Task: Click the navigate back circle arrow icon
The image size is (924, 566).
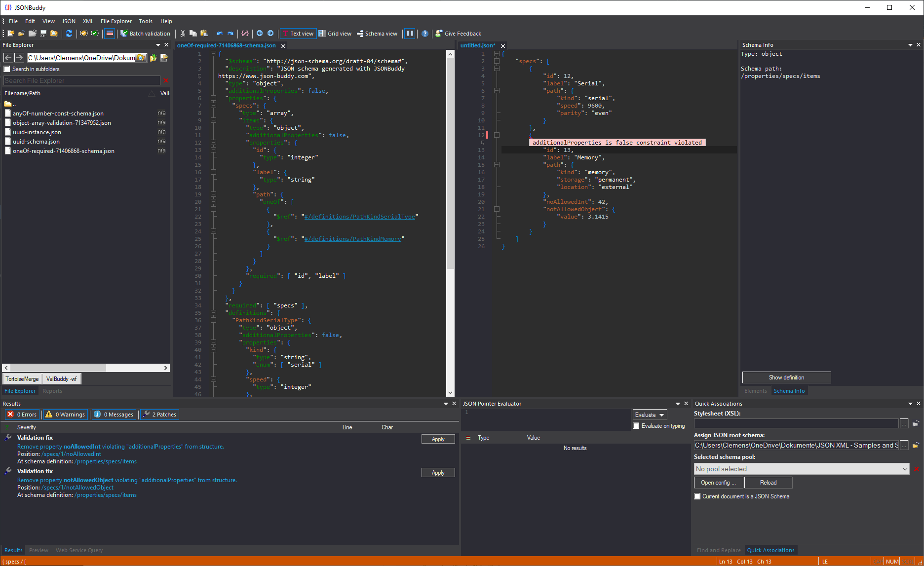Action: 260,34
